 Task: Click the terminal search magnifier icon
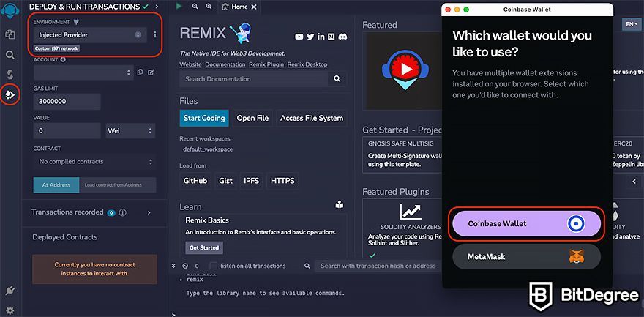pyautogui.click(x=307, y=266)
